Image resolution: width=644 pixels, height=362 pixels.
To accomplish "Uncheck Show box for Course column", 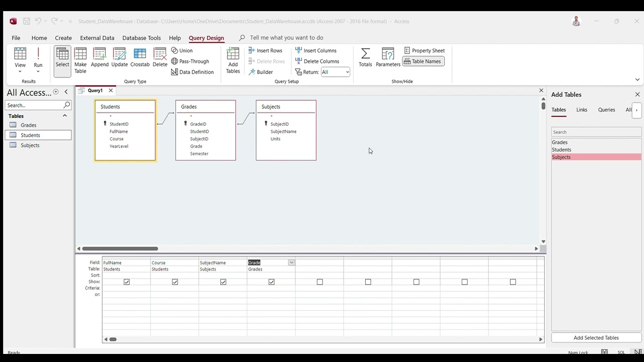I will point(175,282).
